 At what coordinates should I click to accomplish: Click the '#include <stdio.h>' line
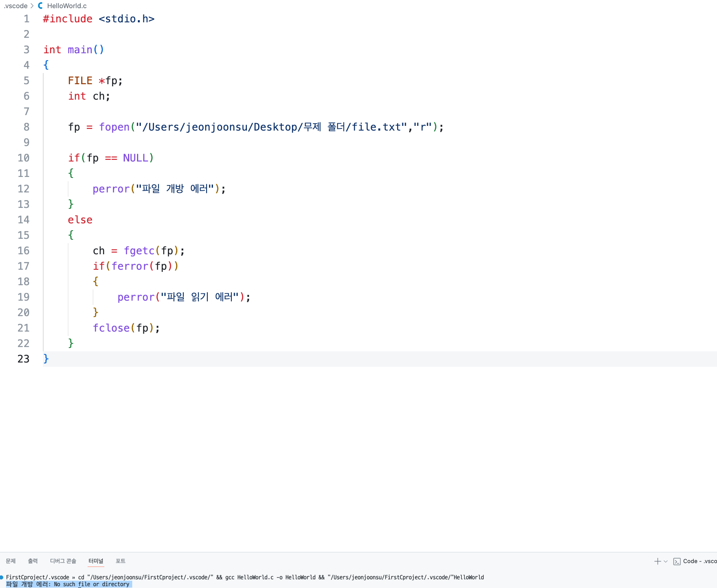point(99,19)
